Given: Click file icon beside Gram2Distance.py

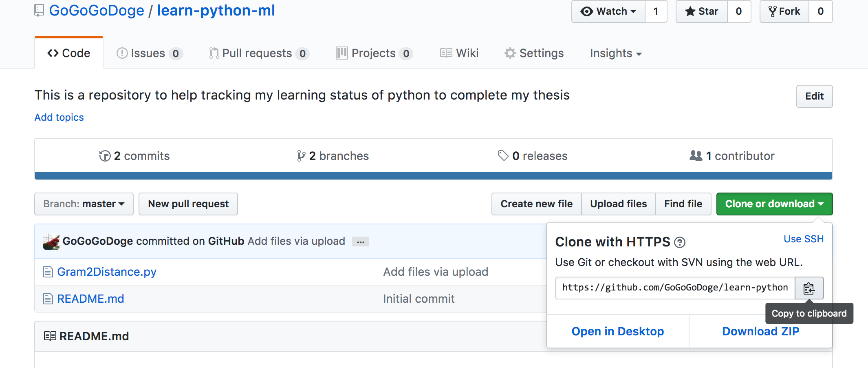Looking at the screenshot, I should [48, 272].
